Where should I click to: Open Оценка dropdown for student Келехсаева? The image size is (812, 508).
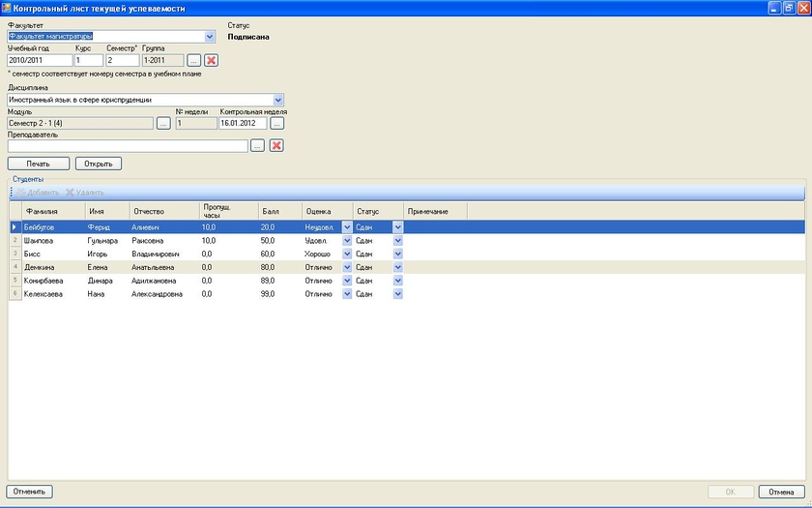click(x=347, y=294)
